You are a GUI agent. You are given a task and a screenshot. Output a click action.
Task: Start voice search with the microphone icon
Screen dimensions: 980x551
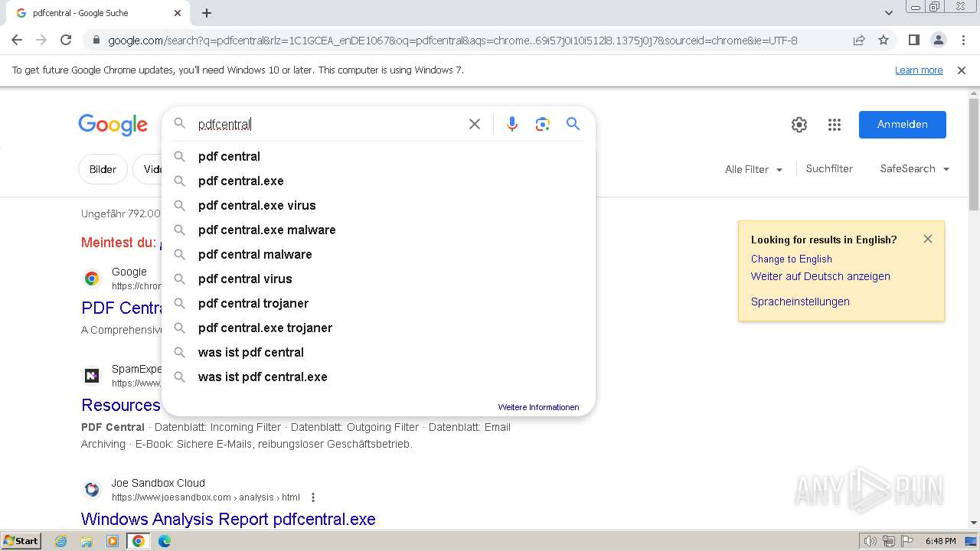(512, 124)
